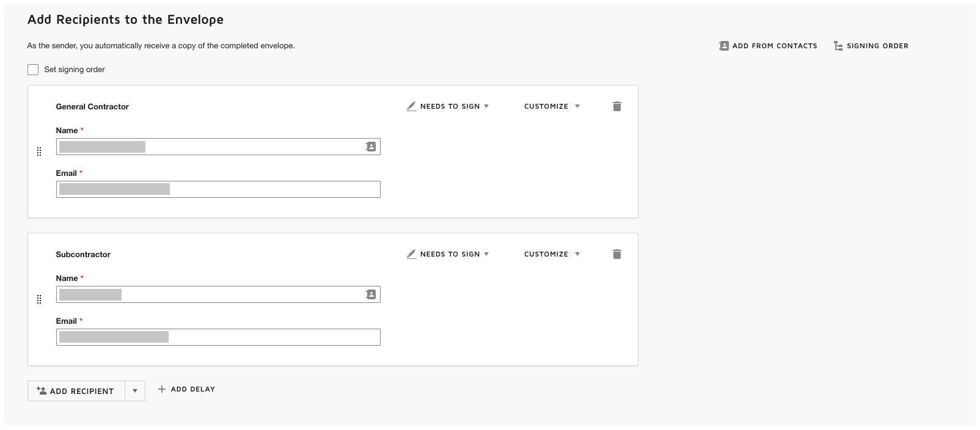
Task: Expand Customize menu for Subcontractor
Action: click(x=552, y=254)
